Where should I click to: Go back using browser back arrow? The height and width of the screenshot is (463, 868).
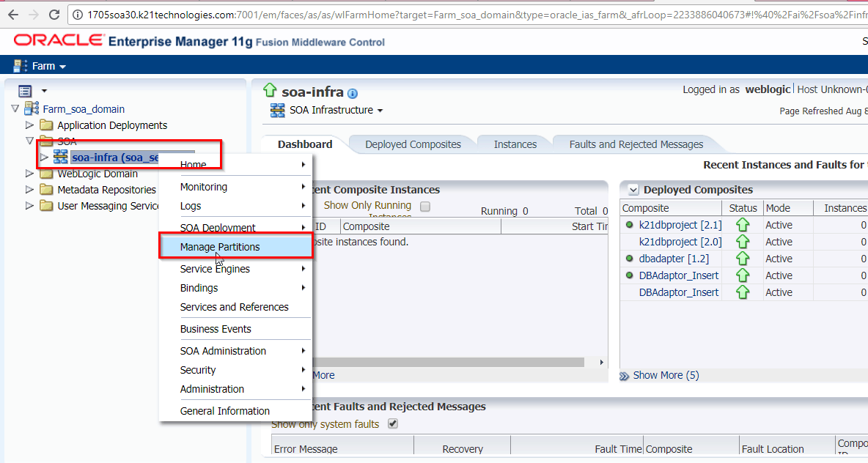(13, 15)
